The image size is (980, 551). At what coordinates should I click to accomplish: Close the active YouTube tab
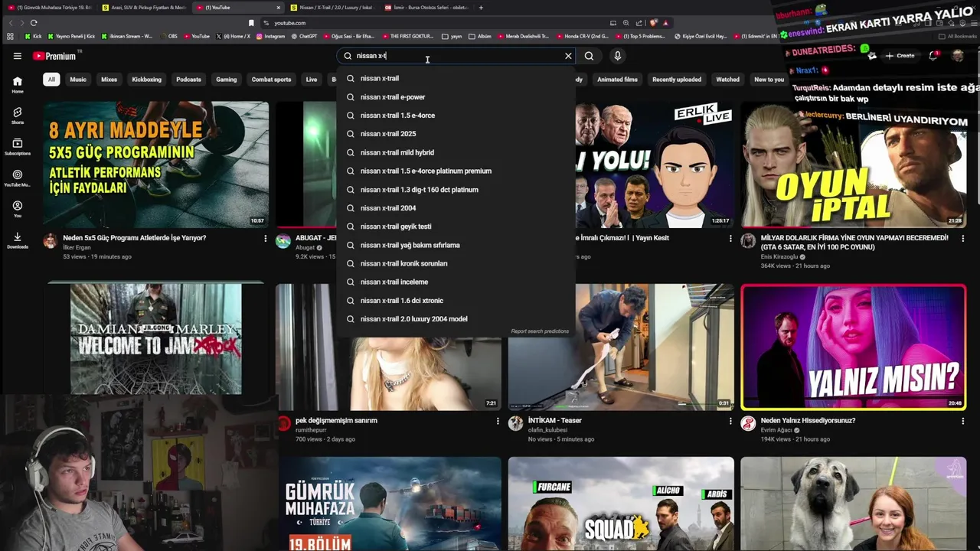tap(278, 8)
